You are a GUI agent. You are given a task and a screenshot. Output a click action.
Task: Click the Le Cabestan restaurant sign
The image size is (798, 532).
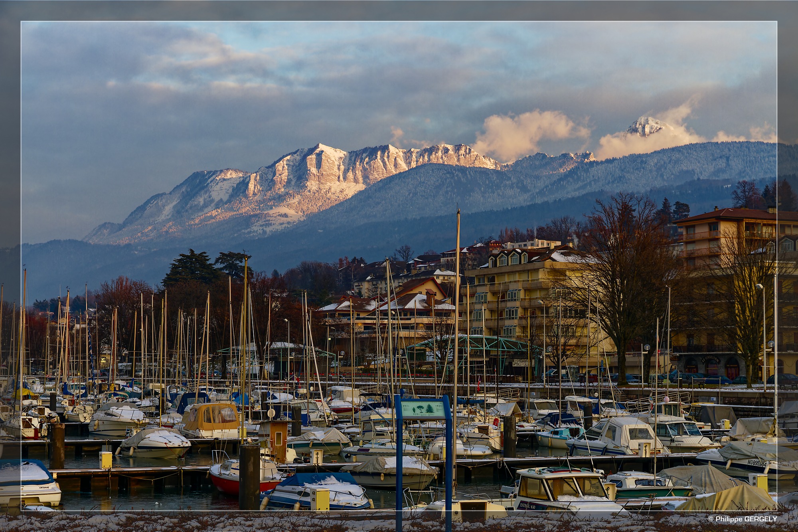[711, 359]
